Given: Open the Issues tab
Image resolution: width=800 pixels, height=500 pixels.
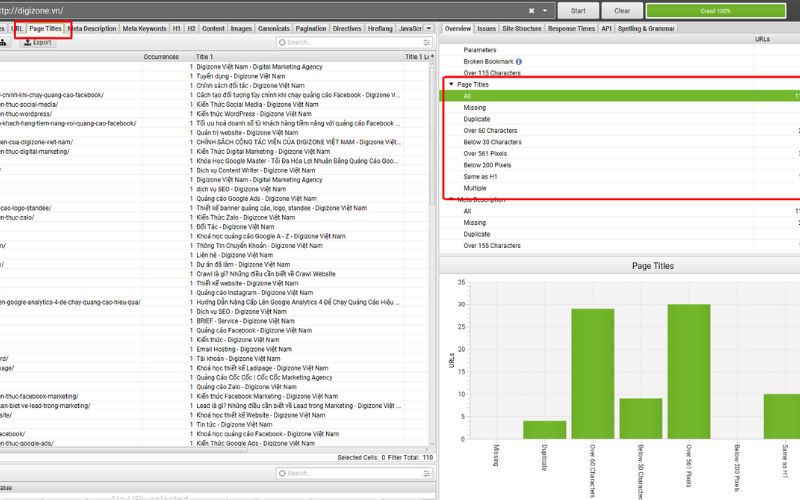Looking at the screenshot, I should tap(486, 29).
